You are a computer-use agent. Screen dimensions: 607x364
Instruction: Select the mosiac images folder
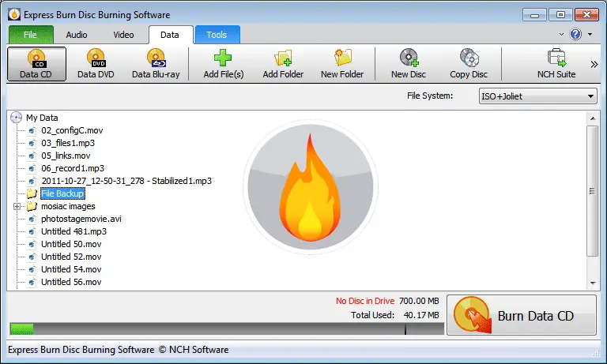tap(68, 206)
